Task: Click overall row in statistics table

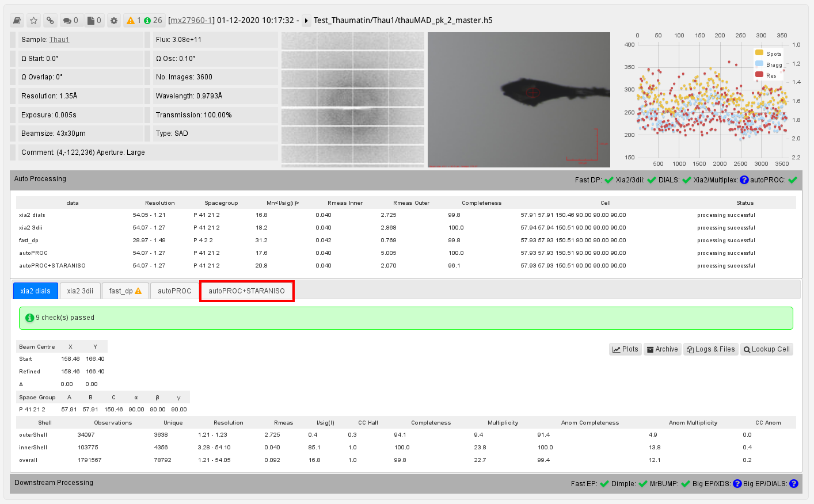Action: (406, 460)
